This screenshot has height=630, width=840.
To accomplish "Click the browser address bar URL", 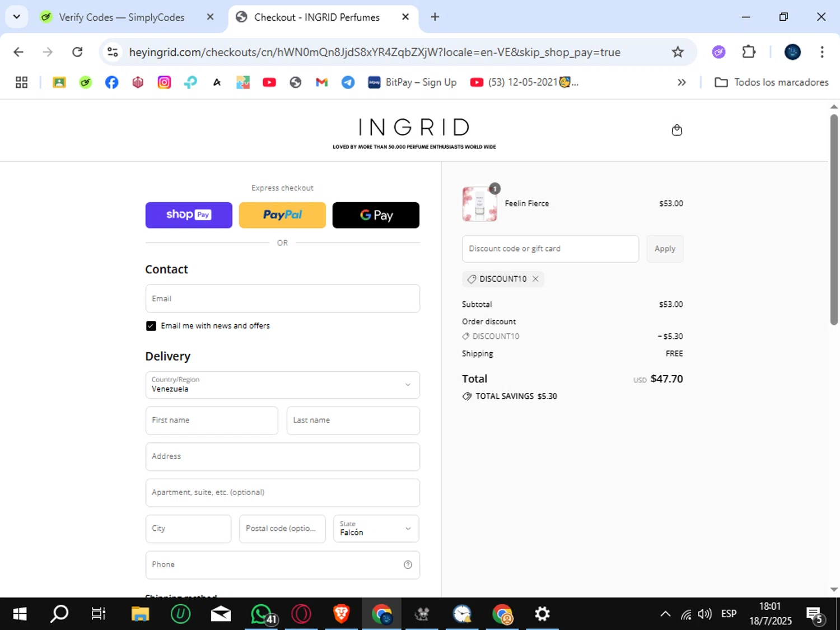I will (x=375, y=52).
